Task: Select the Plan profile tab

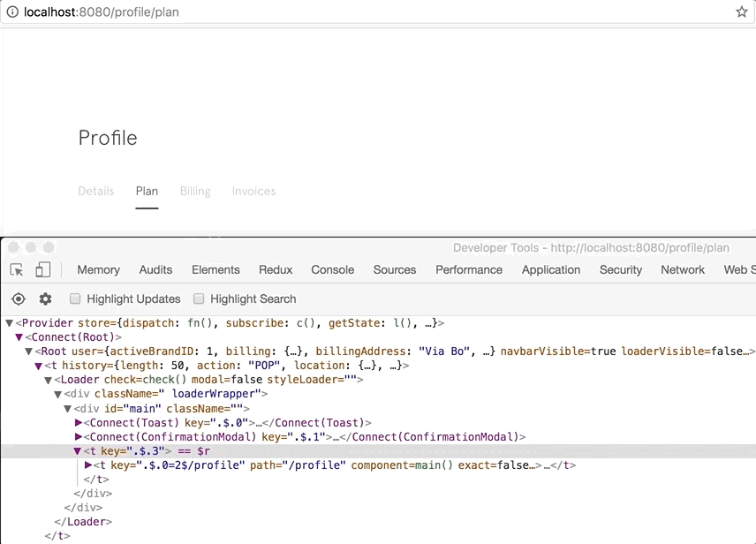Action: point(147,191)
